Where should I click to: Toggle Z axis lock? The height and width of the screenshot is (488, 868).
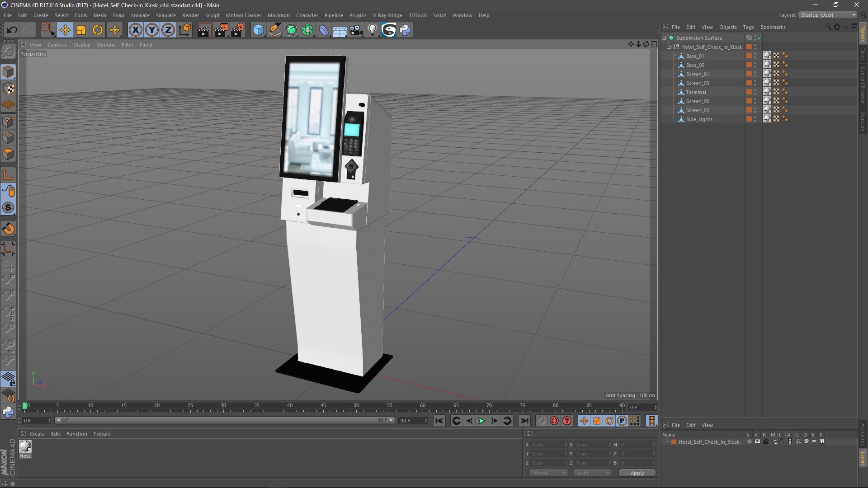(168, 30)
